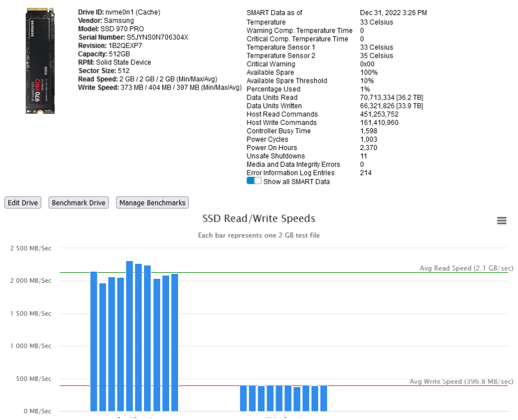
Task: Click the Controller Busy Time value 1,598
Action: tap(368, 131)
